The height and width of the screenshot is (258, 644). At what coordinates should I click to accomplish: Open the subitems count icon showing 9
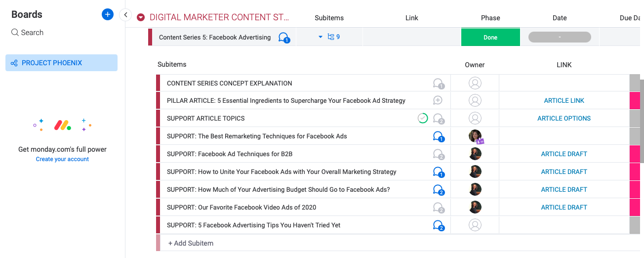point(334,37)
